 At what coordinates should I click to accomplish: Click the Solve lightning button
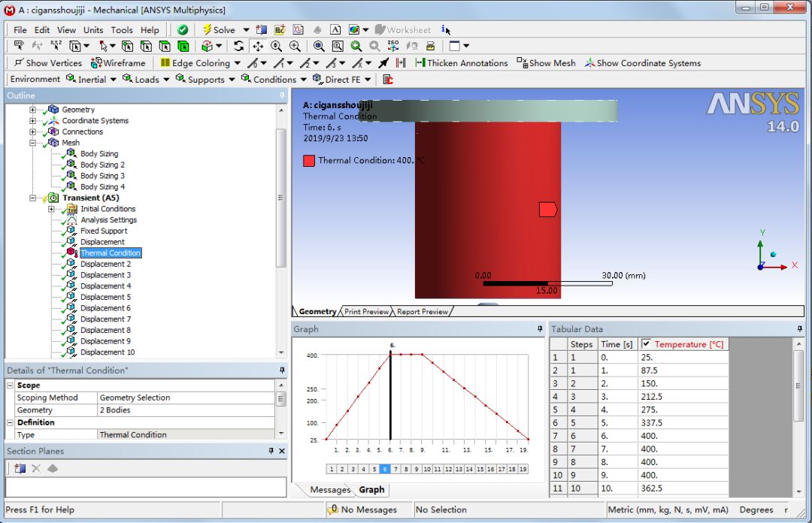coord(219,30)
